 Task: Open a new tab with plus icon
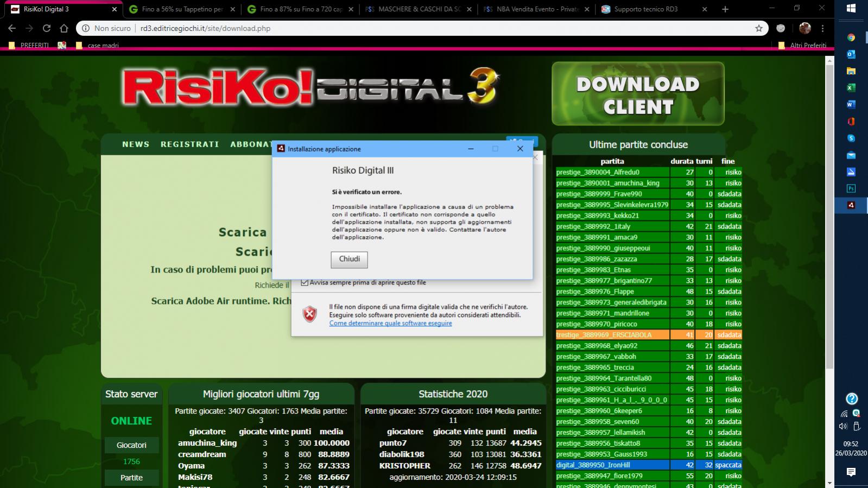725,9
